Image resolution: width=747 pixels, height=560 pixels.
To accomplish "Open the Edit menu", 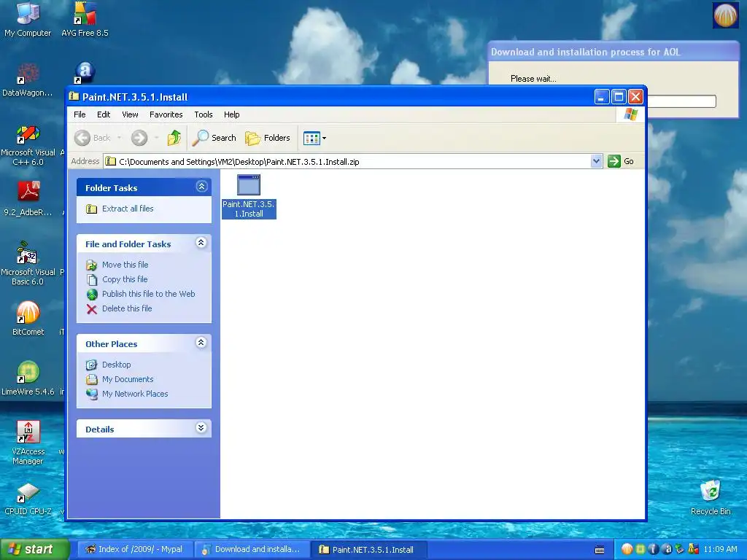I will 104,114.
